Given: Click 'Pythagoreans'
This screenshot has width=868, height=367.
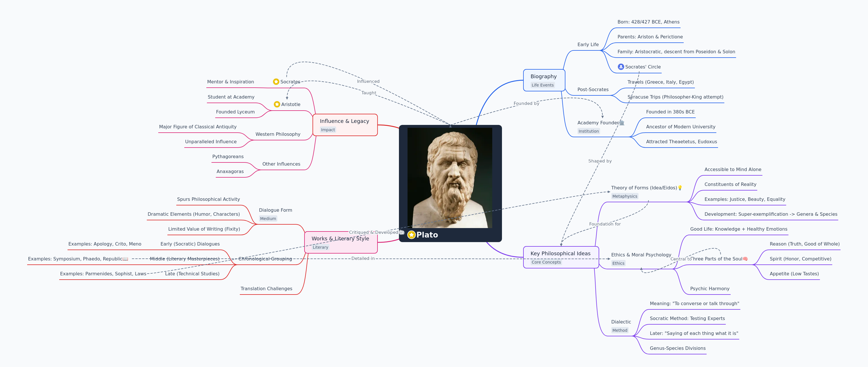Looking at the screenshot, I should click(x=228, y=156).
